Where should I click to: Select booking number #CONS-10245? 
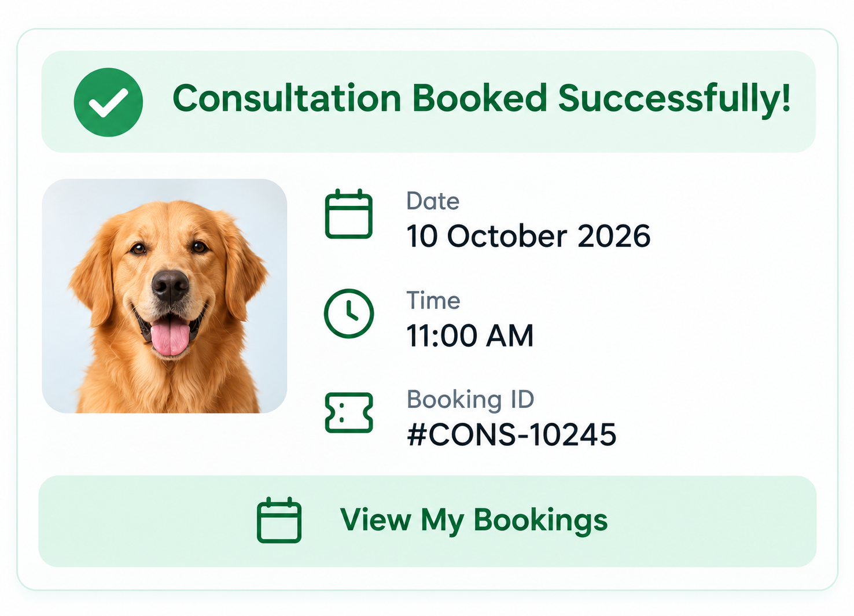tap(512, 435)
